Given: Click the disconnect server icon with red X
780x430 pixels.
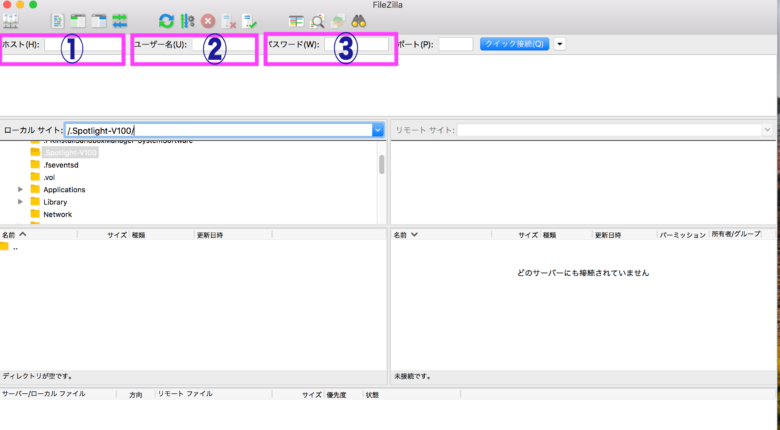Looking at the screenshot, I should (229, 21).
